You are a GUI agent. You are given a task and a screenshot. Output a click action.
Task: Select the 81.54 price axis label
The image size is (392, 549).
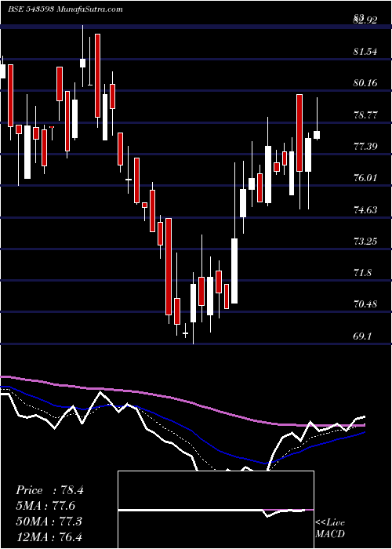[x=365, y=52]
